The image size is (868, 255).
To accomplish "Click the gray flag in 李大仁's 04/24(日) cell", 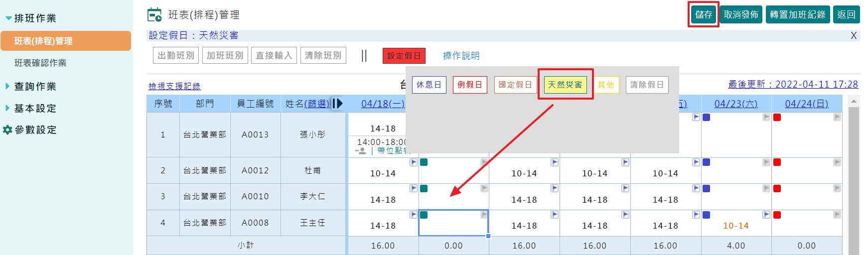I will point(837,188).
